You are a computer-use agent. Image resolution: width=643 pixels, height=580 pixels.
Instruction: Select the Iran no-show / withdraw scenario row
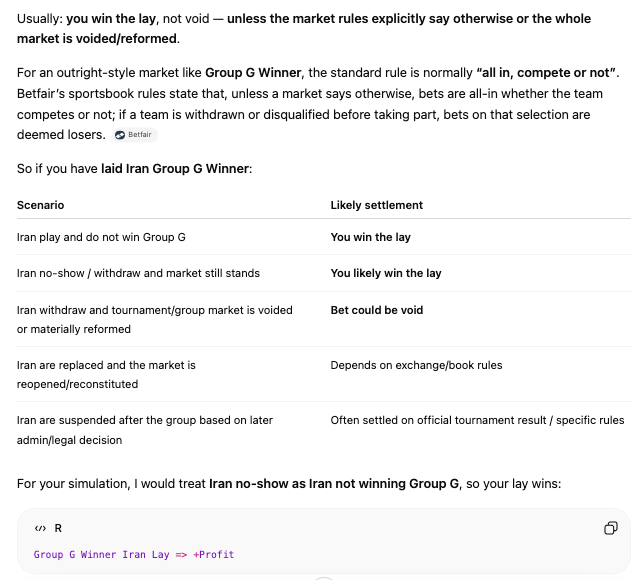click(x=324, y=273)
